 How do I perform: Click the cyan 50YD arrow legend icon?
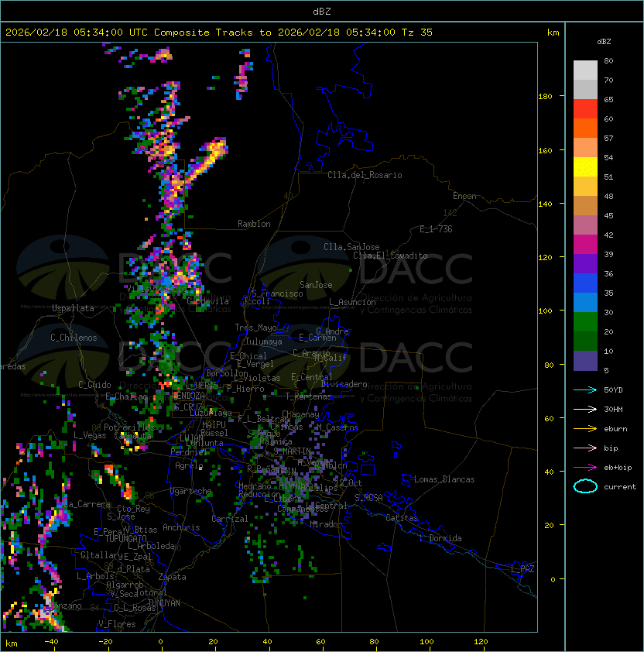pos(585,389)
